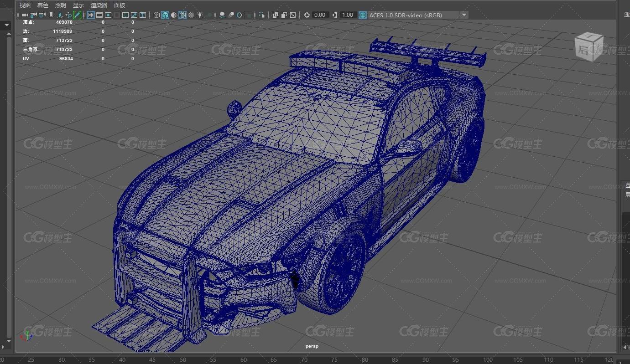Toggle the Resolution Gate display
630x364 pixels.
(x=108, y=15)
